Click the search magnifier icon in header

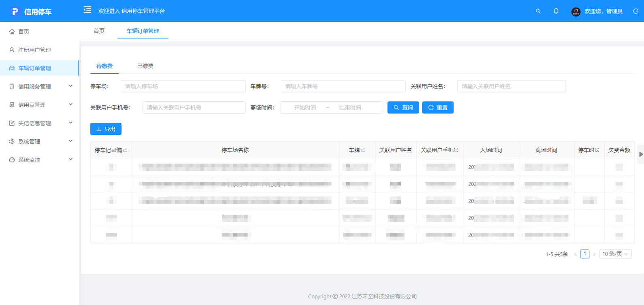538,11
